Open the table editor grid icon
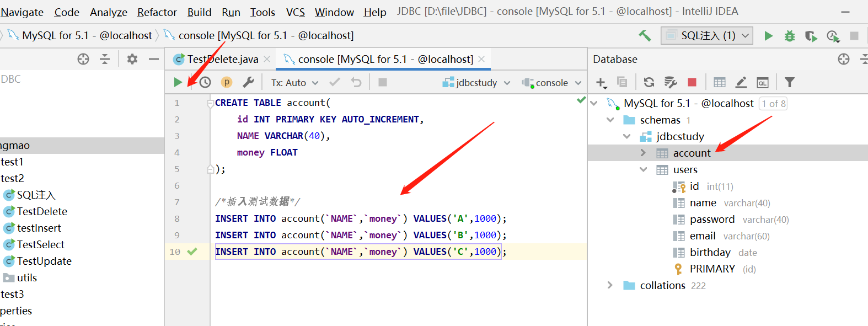868x326 pixels. tap(720, 82)
